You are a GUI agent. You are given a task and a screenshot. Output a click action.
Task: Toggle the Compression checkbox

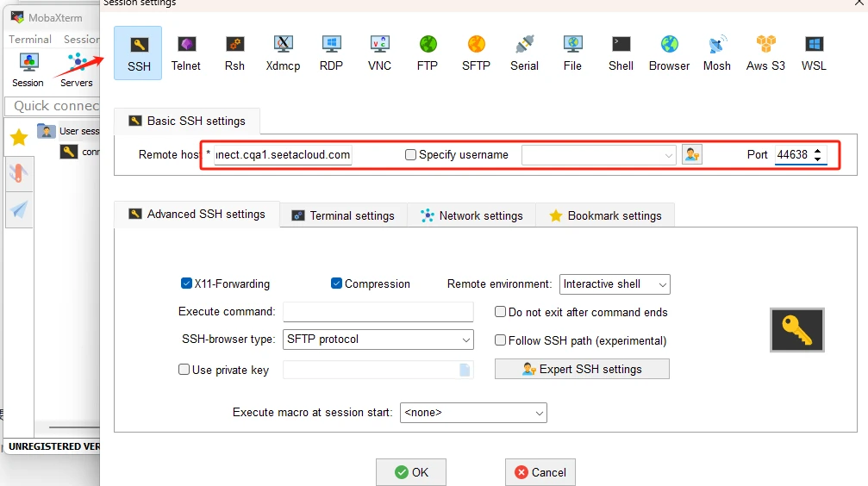[336, 283]
